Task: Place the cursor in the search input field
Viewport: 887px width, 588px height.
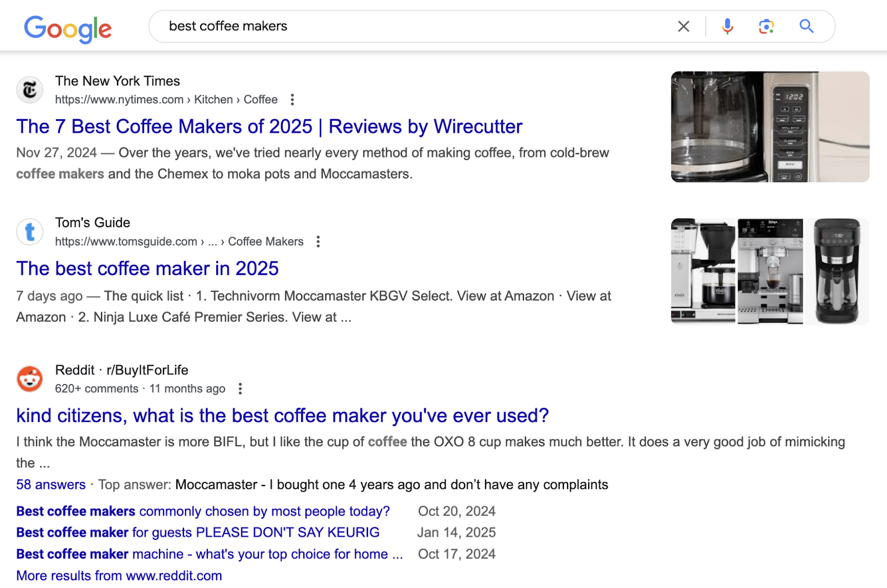Action: point(388,25)
